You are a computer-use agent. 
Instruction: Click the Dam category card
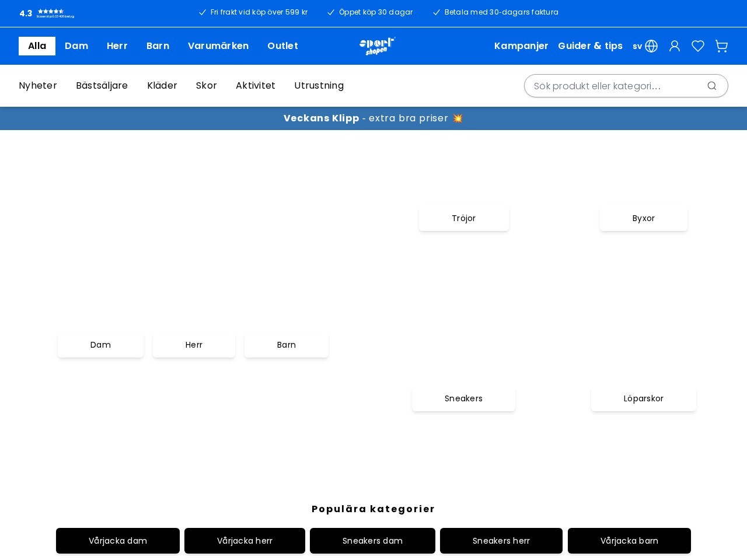click(100, 345)
